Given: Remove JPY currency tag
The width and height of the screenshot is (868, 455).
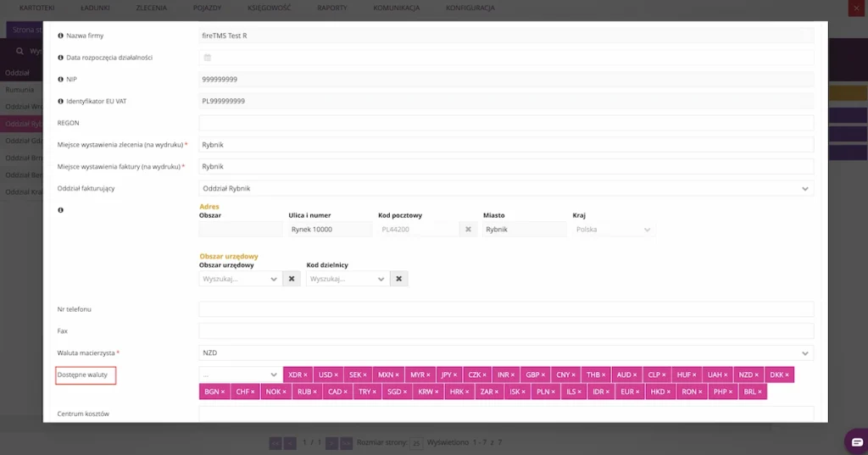Looking at the screenshot, I should point(455,375).
